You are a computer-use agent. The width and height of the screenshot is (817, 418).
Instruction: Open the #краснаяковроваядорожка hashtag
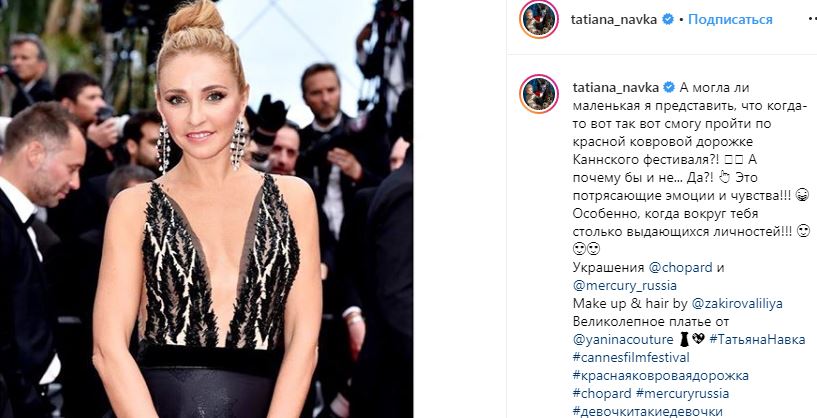coord(661,375)
